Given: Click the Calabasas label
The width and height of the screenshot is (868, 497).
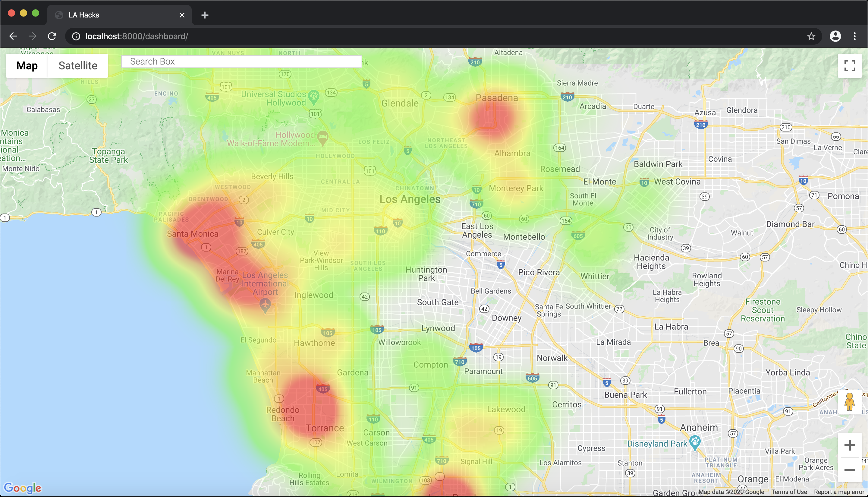Looking at the screenshot, I should (x=43, y=109).
